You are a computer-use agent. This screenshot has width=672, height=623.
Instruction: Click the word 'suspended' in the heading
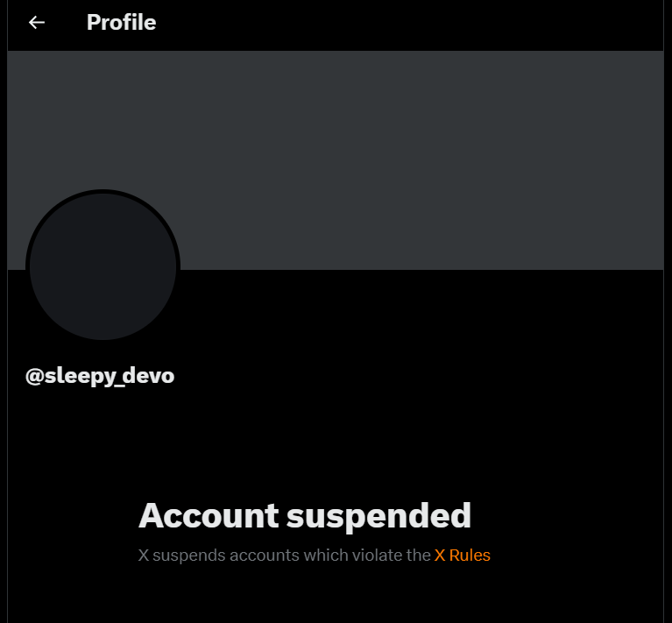tap(378, 517)
